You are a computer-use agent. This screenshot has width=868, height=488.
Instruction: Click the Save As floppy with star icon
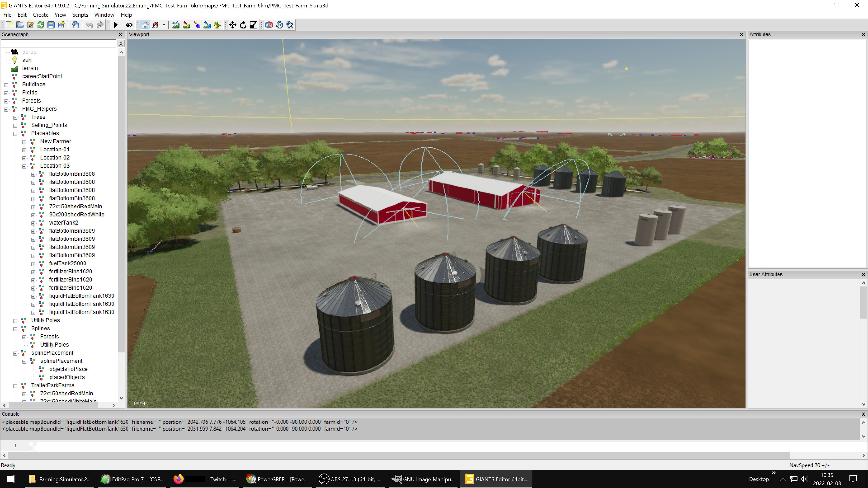point(61,25)
